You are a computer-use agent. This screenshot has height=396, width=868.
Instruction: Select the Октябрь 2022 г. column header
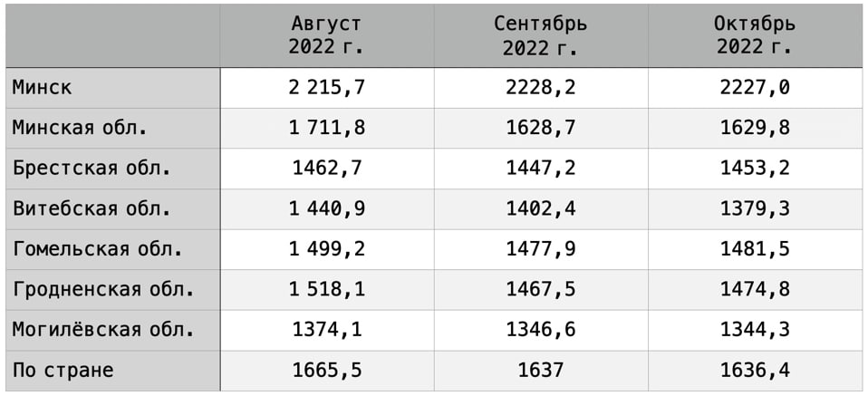point(755,35)
